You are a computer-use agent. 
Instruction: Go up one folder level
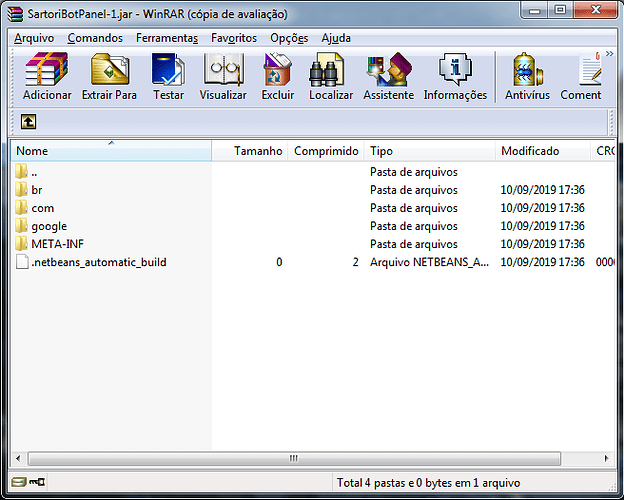pos(28,121)
